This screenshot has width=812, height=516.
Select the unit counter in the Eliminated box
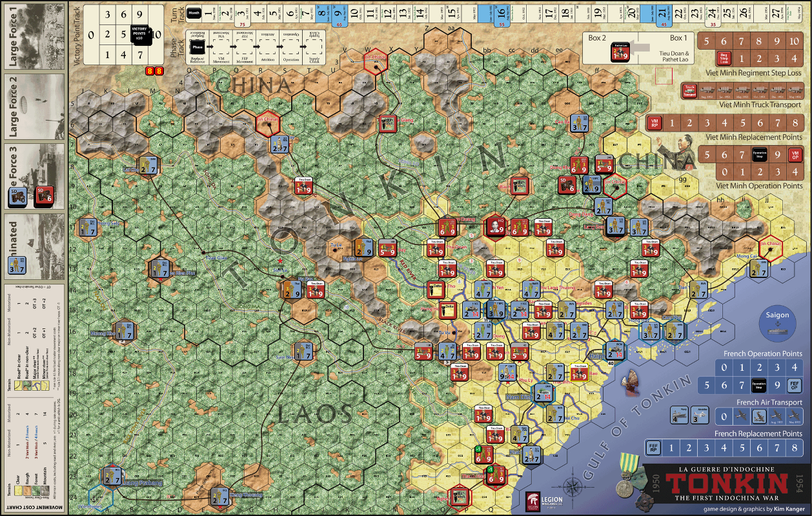pos(18,265)
